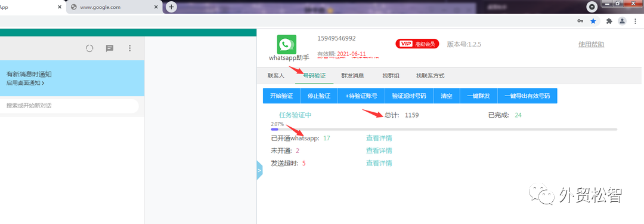The height and width of the screenshot is (224, 644).
Task: Click 一键导出有效号码 button
Action: [x=527, y=96]
